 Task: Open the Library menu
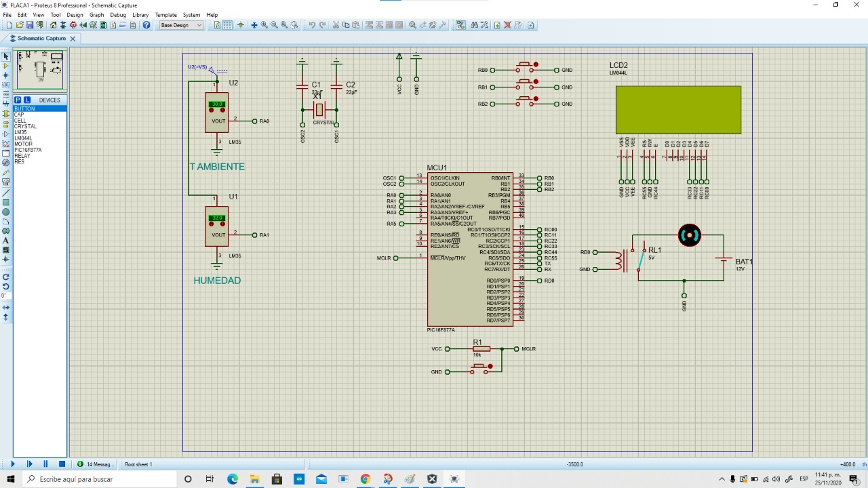click(x=140, y=15)
